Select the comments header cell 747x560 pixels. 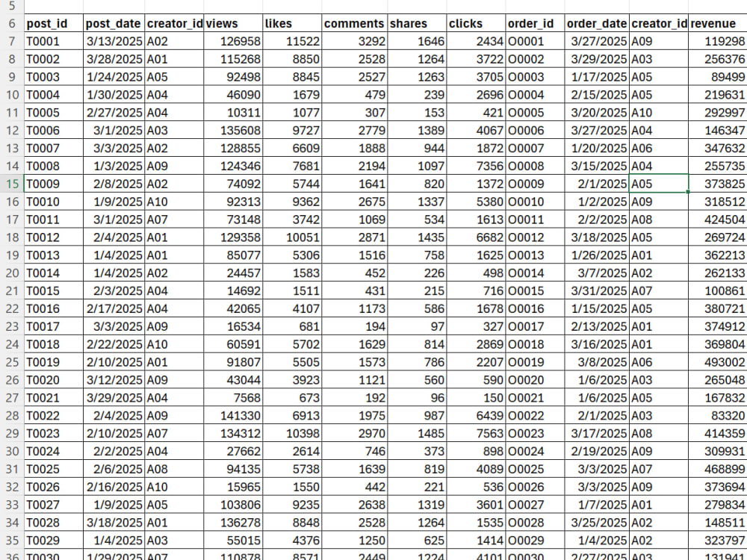click(x=354, y=23)
